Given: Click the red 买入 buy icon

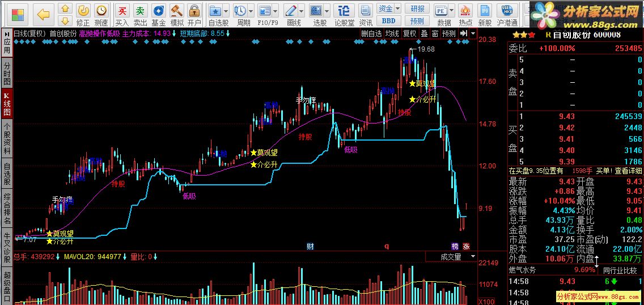Looking at the screenshot, I should pos(122,11).
